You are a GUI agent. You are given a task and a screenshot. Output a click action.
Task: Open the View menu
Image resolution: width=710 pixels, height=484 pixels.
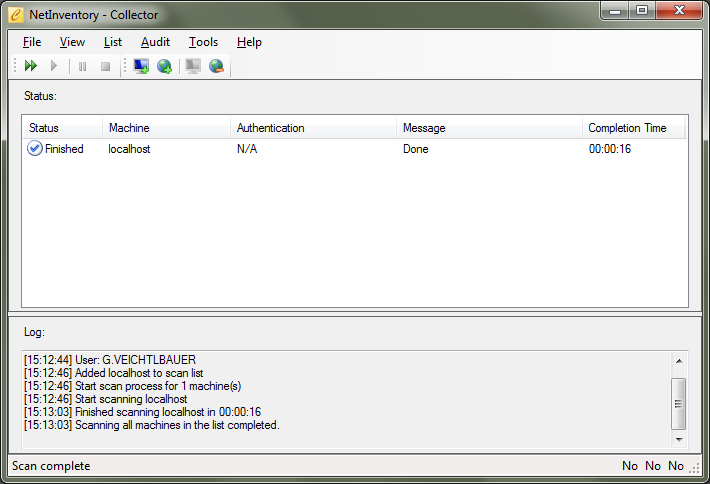72,42
